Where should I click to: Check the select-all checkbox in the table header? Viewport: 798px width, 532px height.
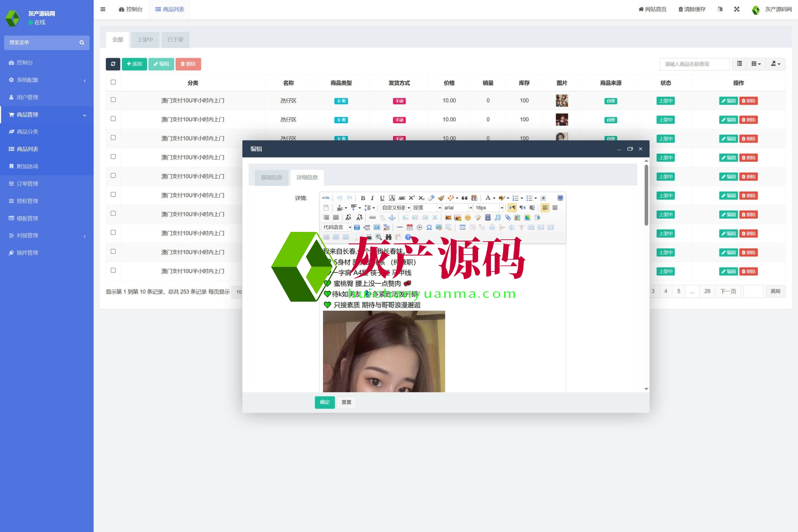click(113, 83)
